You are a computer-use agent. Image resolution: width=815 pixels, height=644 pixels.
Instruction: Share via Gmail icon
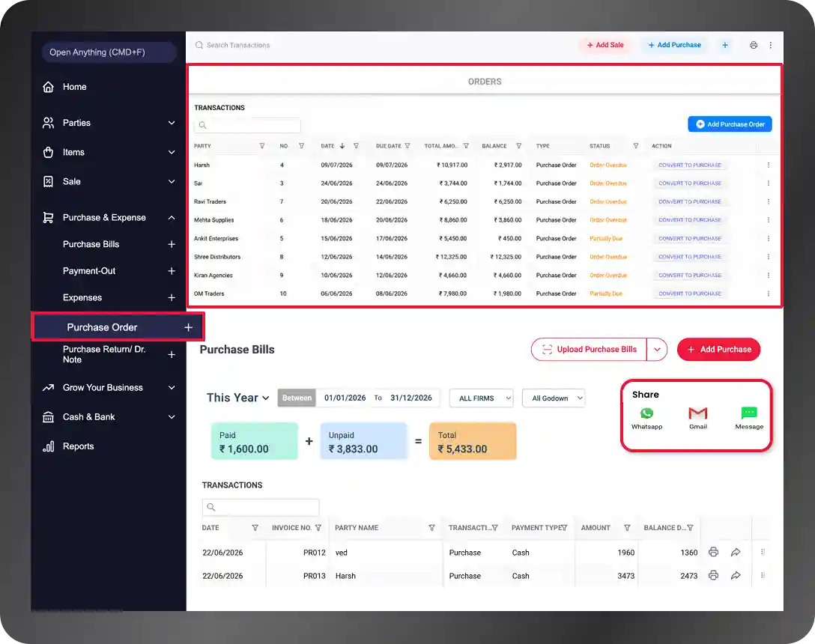click(x=698, y=413)
